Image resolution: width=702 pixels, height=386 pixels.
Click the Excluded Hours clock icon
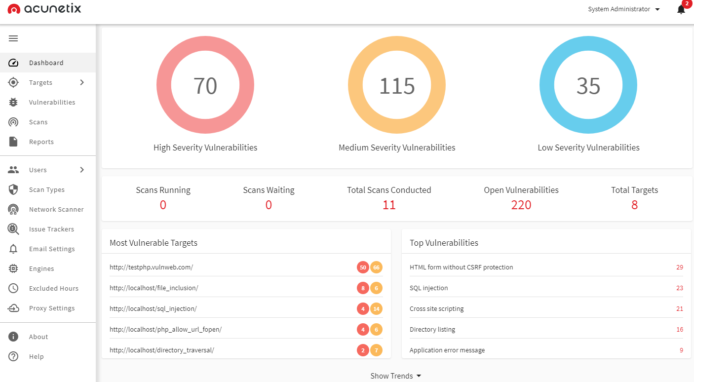[13, 288]
